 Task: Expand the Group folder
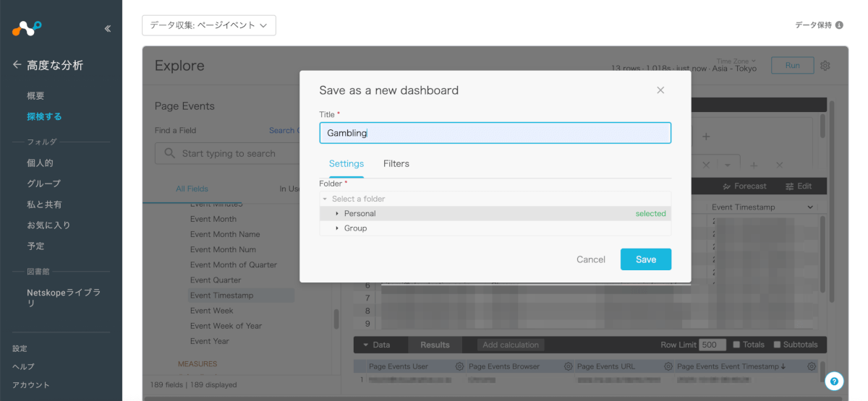pyautogui.click(x=337, y=228)
